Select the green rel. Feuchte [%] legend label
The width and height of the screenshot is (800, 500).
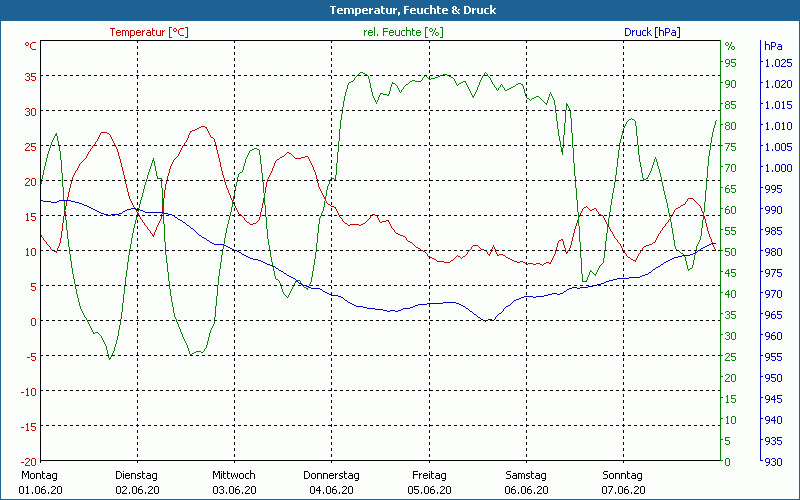click(x=402, y=32)
